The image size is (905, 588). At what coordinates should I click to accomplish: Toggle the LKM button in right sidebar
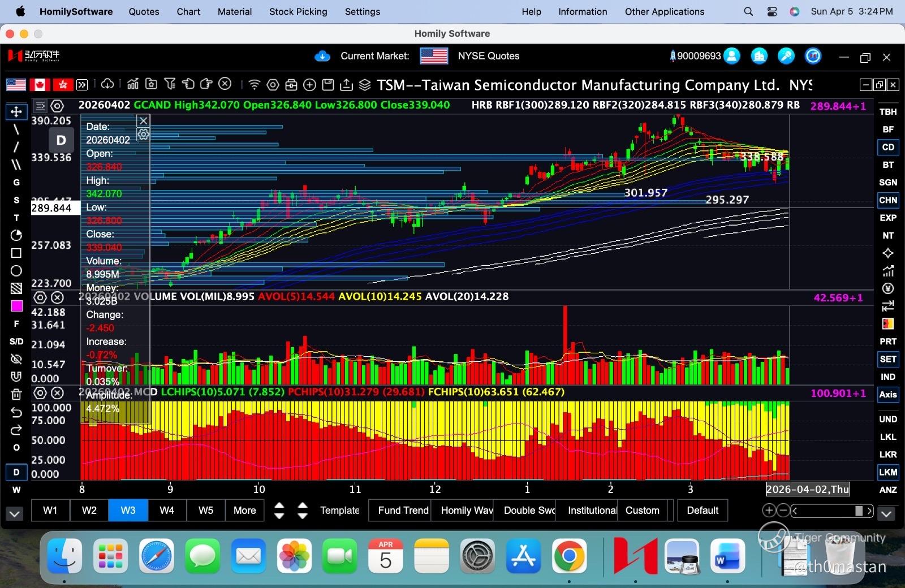point(888,472)
